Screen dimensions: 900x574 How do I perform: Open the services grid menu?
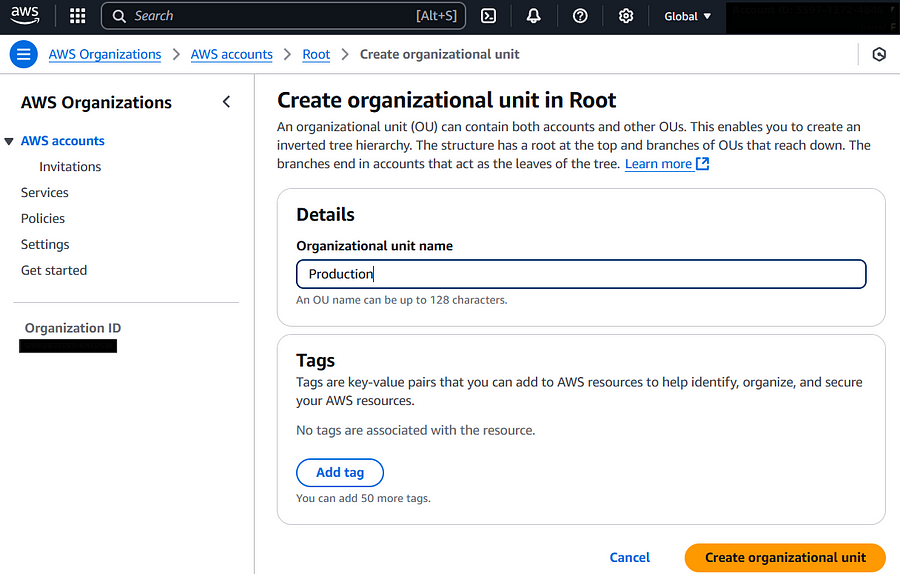tap(77, 16)
